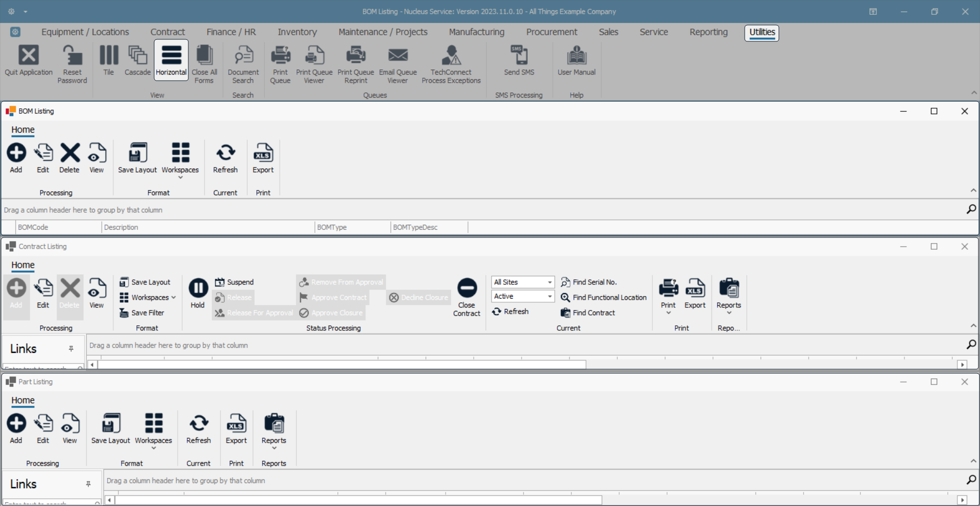Open Print Queue Reprint

tap(356, 64)
